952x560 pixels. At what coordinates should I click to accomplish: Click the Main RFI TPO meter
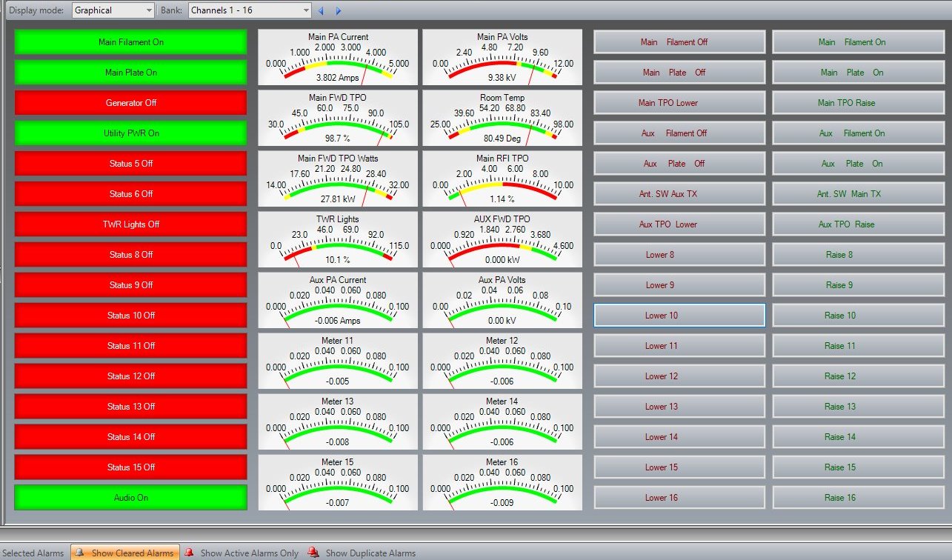502,179
